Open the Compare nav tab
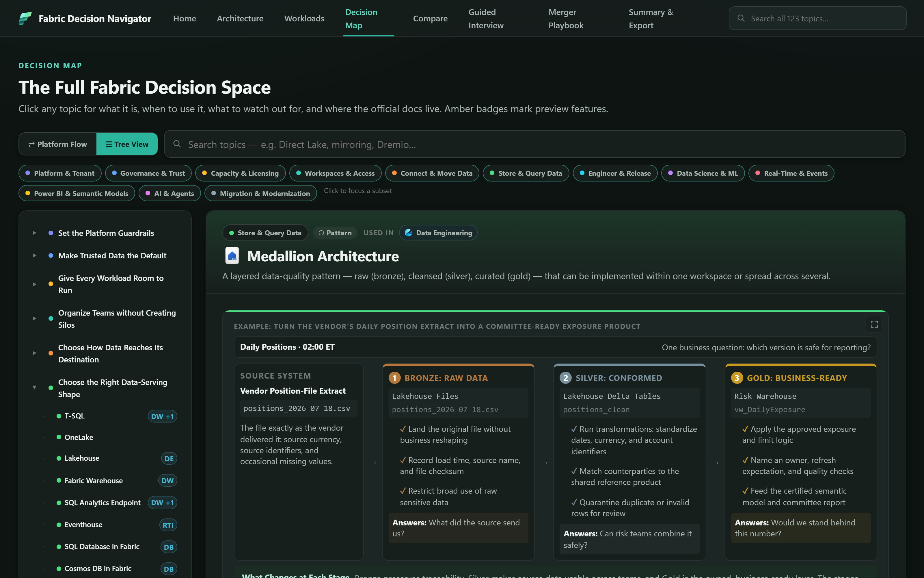924x578 pixels. coord(430,18)
